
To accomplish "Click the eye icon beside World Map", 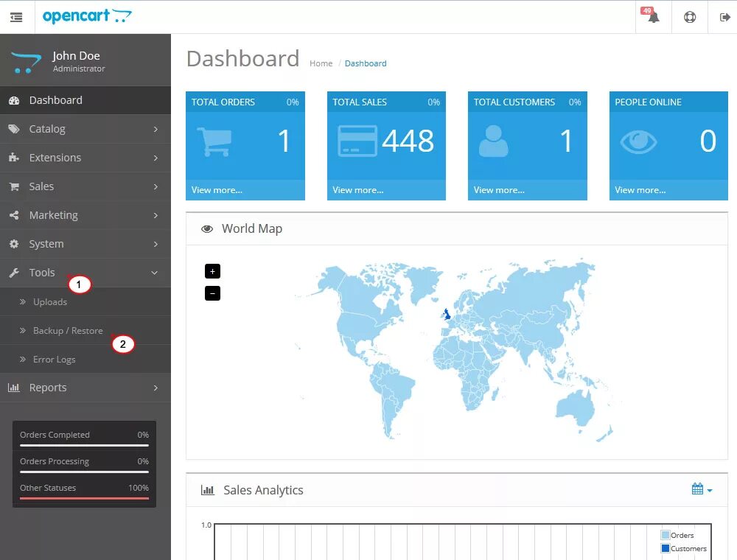I will click(207, 229).
